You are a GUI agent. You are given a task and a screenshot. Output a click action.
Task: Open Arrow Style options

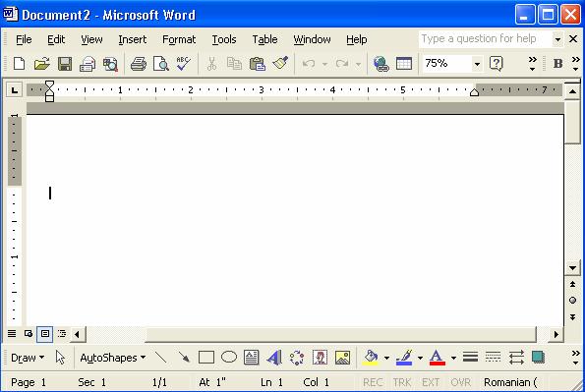tap(516, 358)
